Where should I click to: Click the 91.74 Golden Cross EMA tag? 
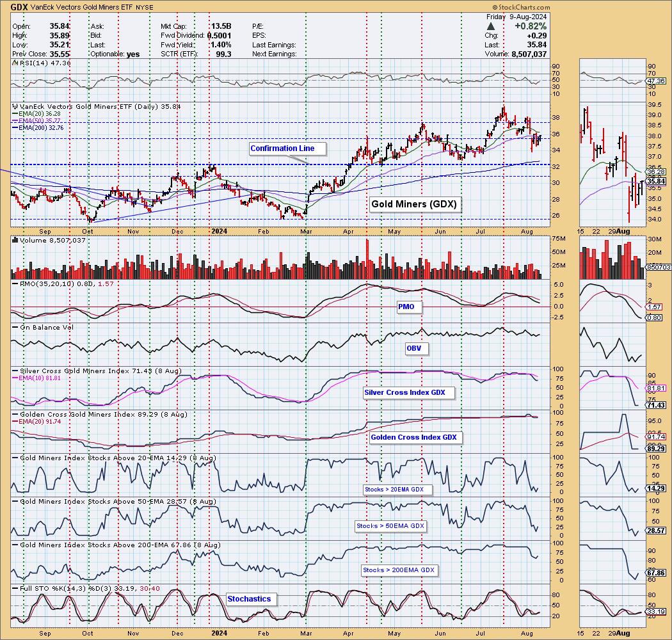(x=656, y=437)
